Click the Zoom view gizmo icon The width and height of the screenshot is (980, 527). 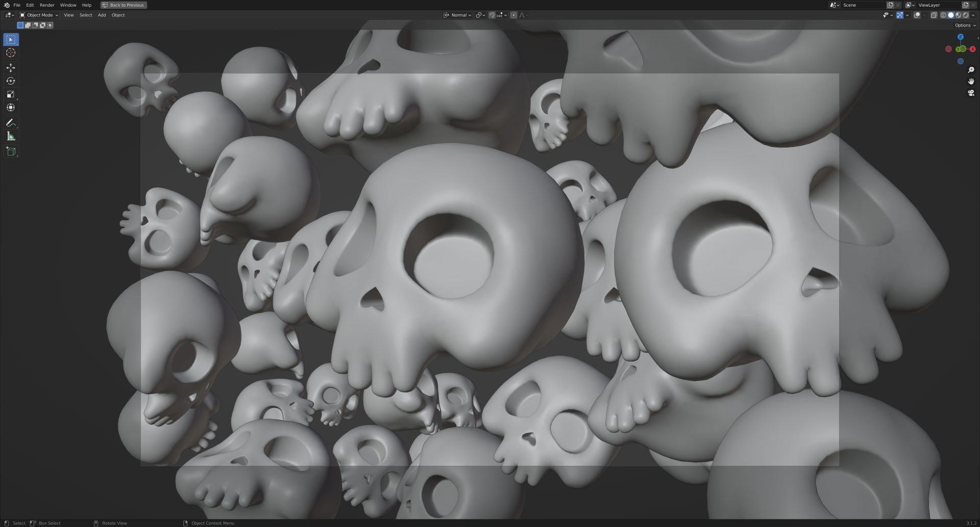[971, 70]
